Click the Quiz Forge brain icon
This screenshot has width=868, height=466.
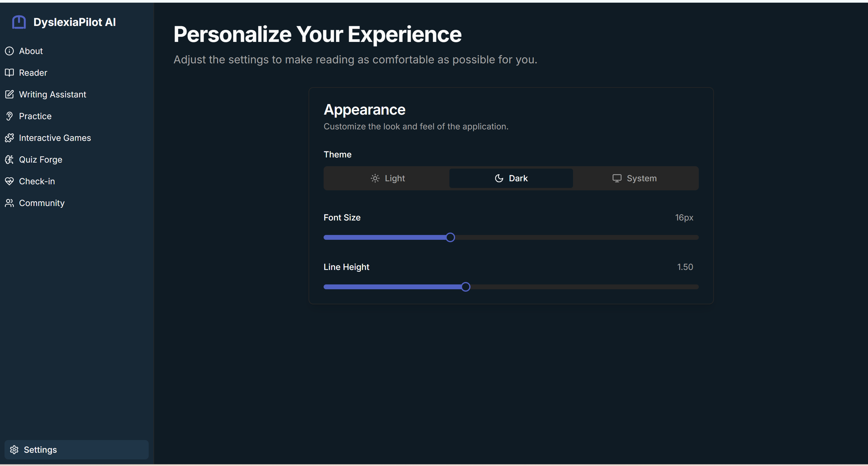(9, 160)
